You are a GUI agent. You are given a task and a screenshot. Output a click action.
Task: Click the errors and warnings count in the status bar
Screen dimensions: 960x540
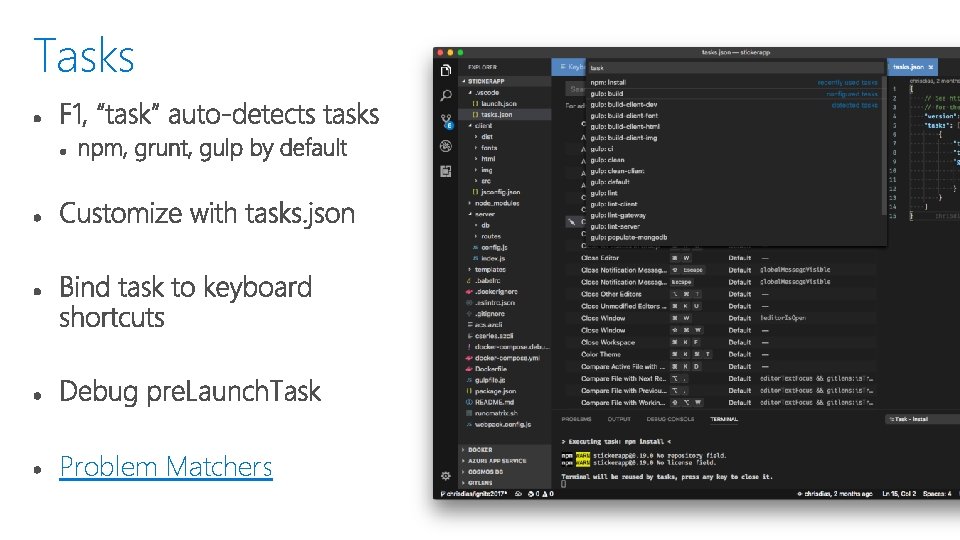[541, 493]
